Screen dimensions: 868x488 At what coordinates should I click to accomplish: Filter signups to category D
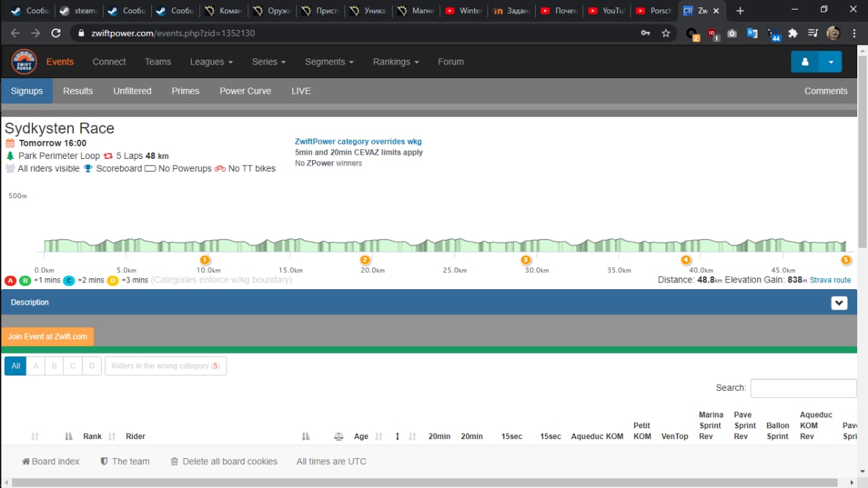[x=92, y=366]
